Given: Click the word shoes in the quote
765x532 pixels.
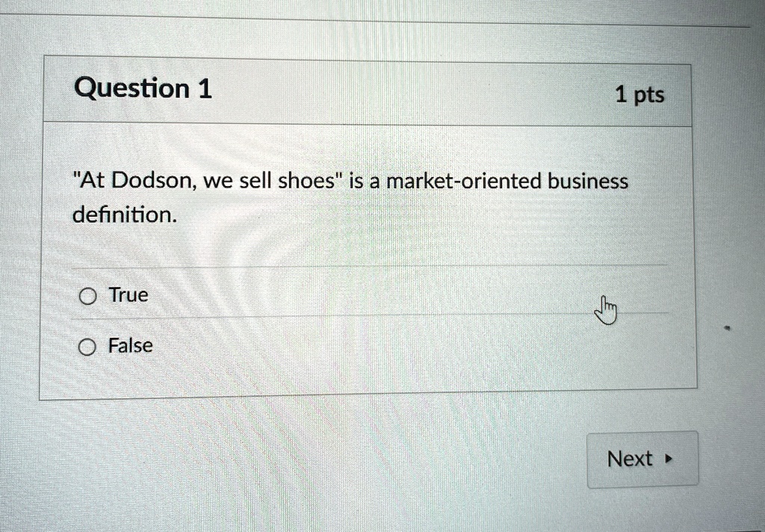Looking at the screenshot, I should 306,181.
